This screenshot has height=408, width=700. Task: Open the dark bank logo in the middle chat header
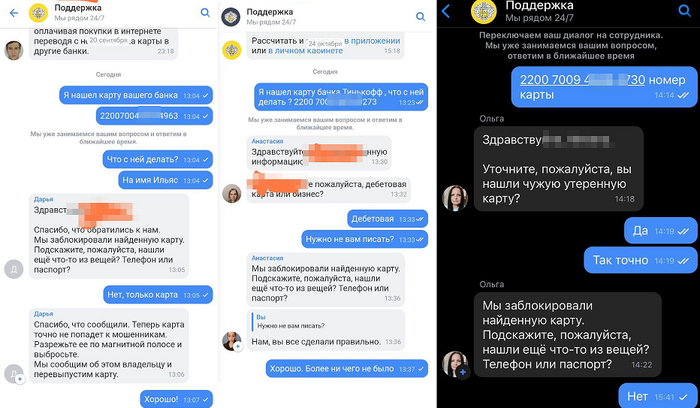[x=231, y=17]
